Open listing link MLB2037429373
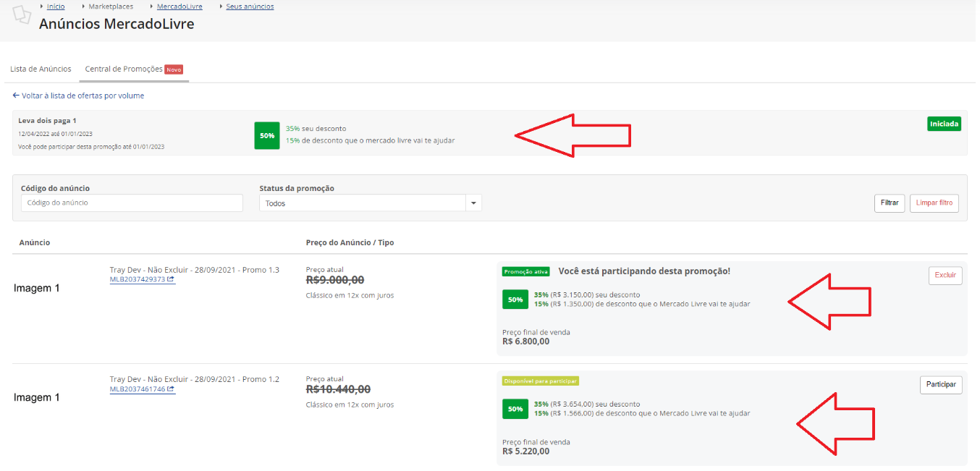 point(138,279)
